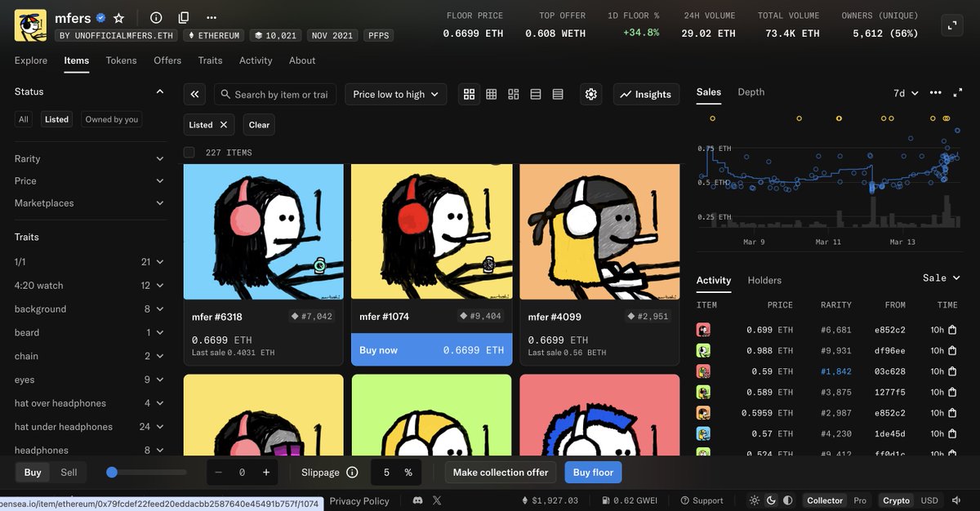Tick the select-all items checkbox
980x511 pixels.
tap(189, 153)
